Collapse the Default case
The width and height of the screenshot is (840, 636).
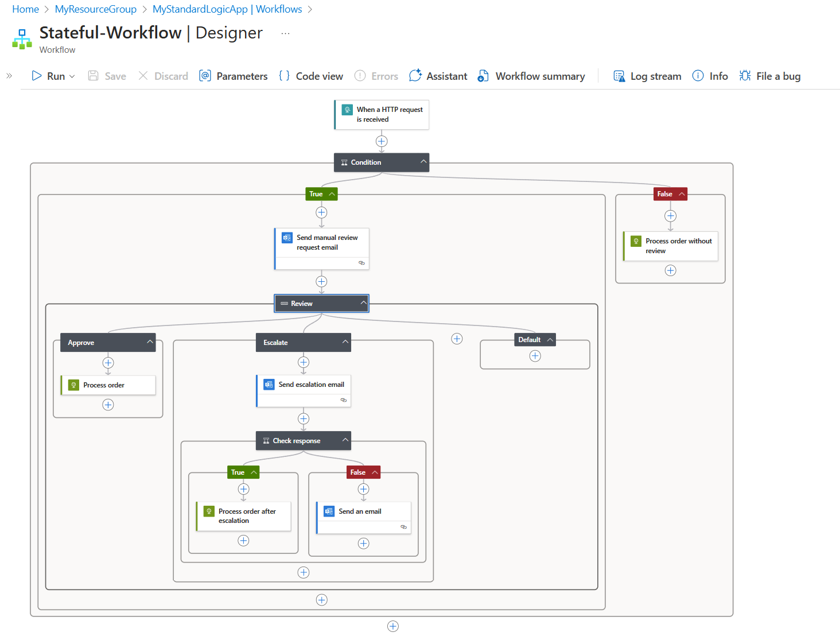click(x=549, y=339)
